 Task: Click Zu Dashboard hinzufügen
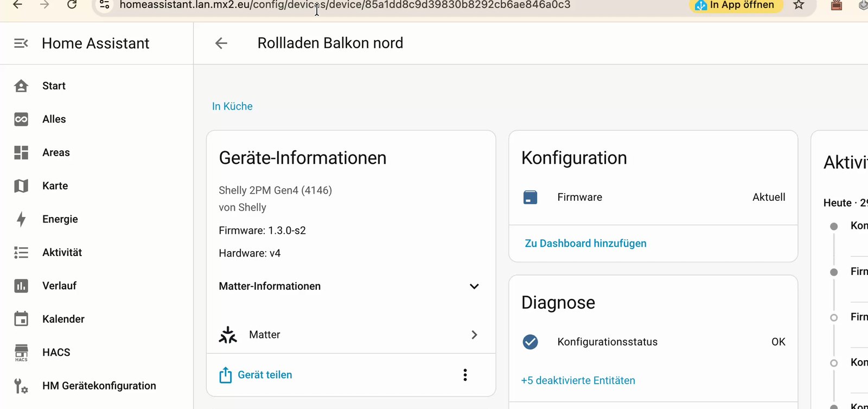(x=586, y=244)
